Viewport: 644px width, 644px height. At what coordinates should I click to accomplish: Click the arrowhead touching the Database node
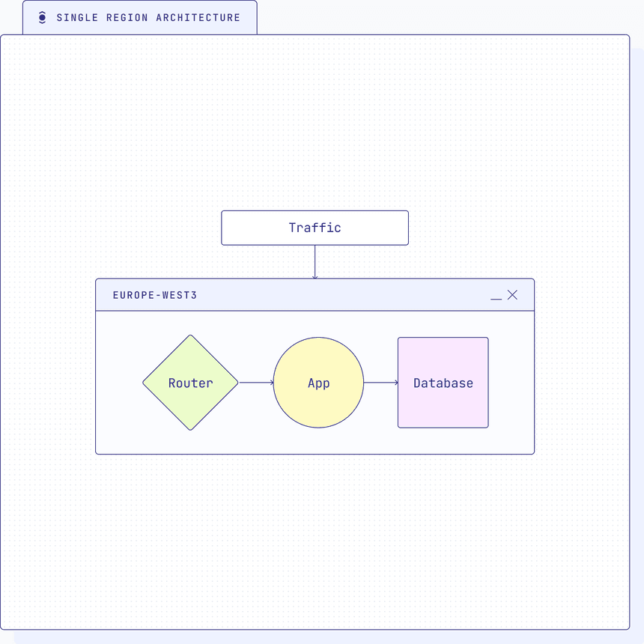[x=396, y=383]
